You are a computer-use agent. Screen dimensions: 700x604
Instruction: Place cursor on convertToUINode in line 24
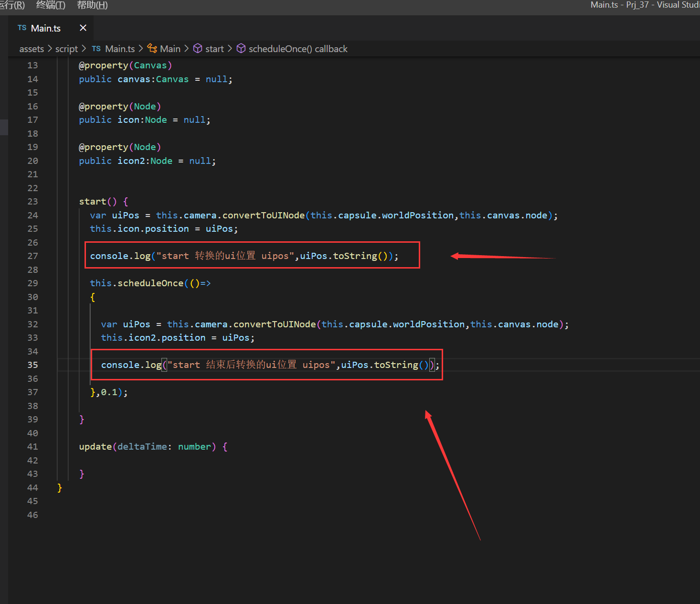point(264,216)
